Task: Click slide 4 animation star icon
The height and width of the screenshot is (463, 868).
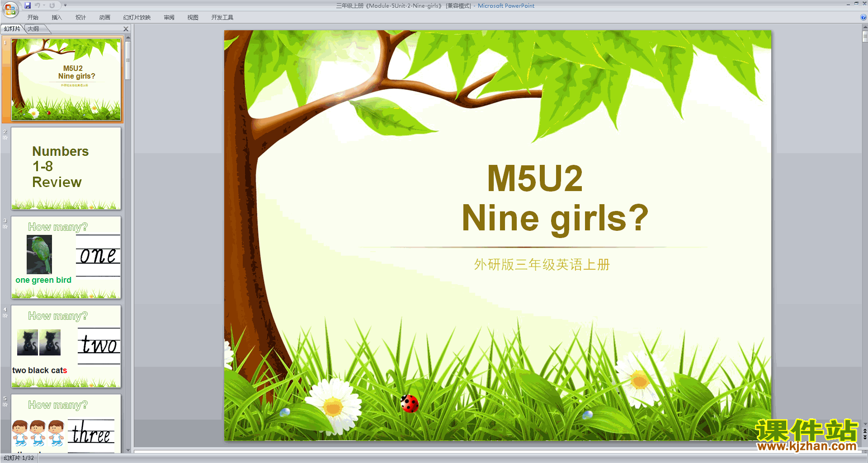Action: [5, 316]
